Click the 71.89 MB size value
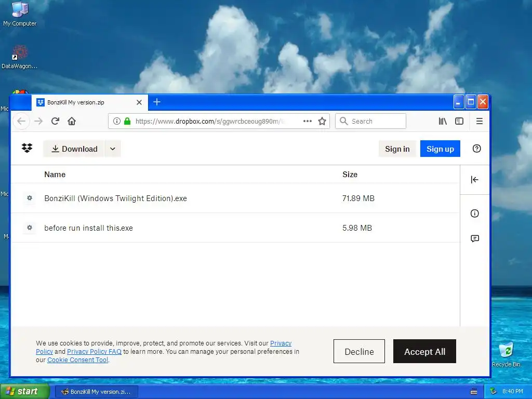The image size is (532, 399). (x=358, y=198)
